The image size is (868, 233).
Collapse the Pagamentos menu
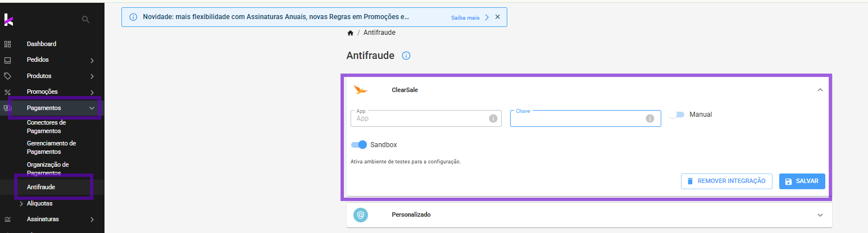coord(92,108)
